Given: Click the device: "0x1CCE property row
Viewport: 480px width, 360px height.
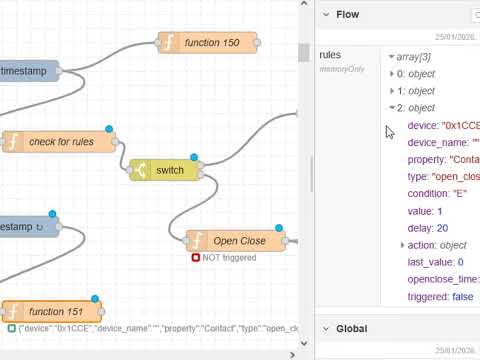Looking at the screenshot, I should [x=444, y=126].
